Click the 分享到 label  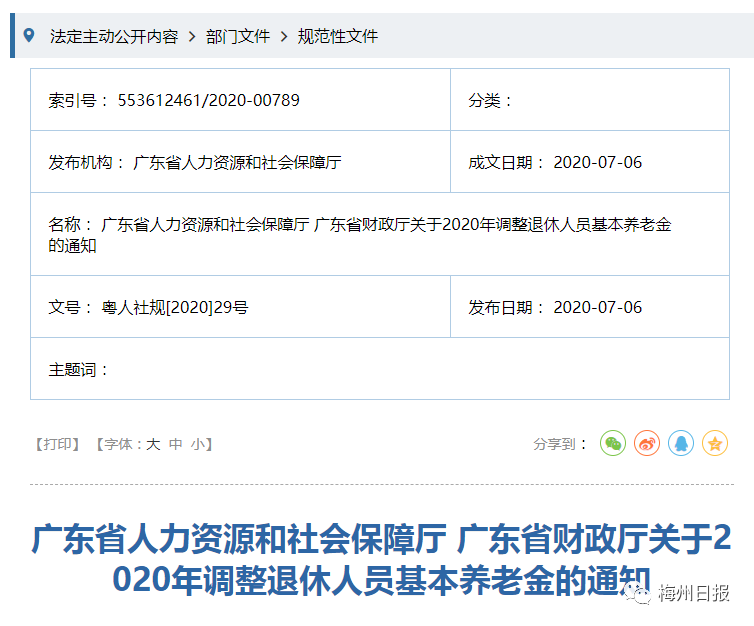(x=560, y=444)
